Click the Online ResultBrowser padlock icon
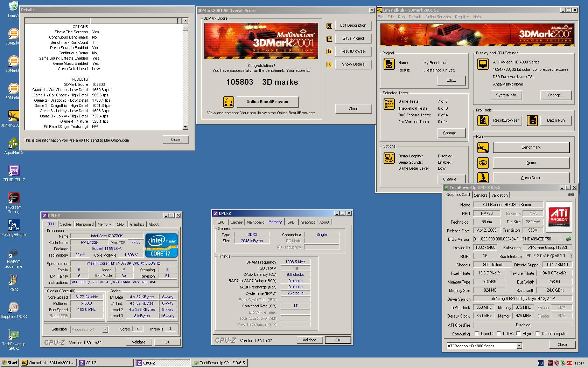588x368 pixels. point(228,102)
